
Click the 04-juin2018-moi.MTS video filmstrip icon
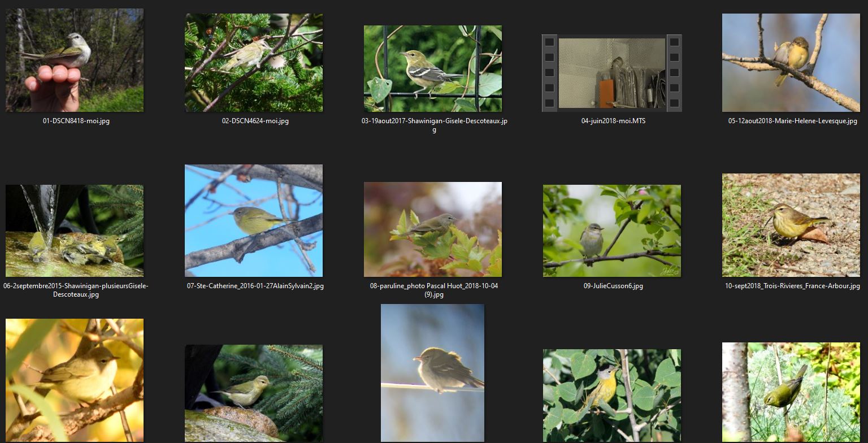(611, 73)
